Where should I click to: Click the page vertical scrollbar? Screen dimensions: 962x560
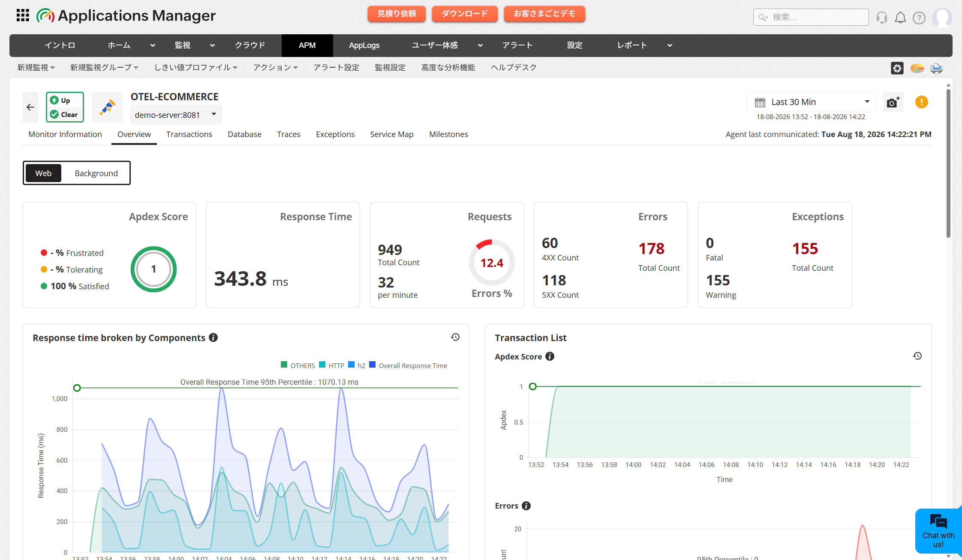(948, 163)
